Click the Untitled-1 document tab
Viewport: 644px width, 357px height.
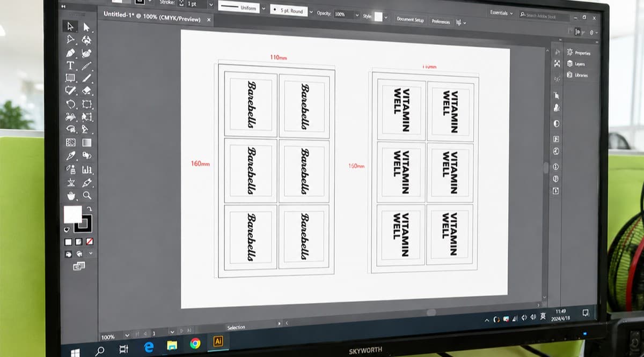(x=152, y=16)
